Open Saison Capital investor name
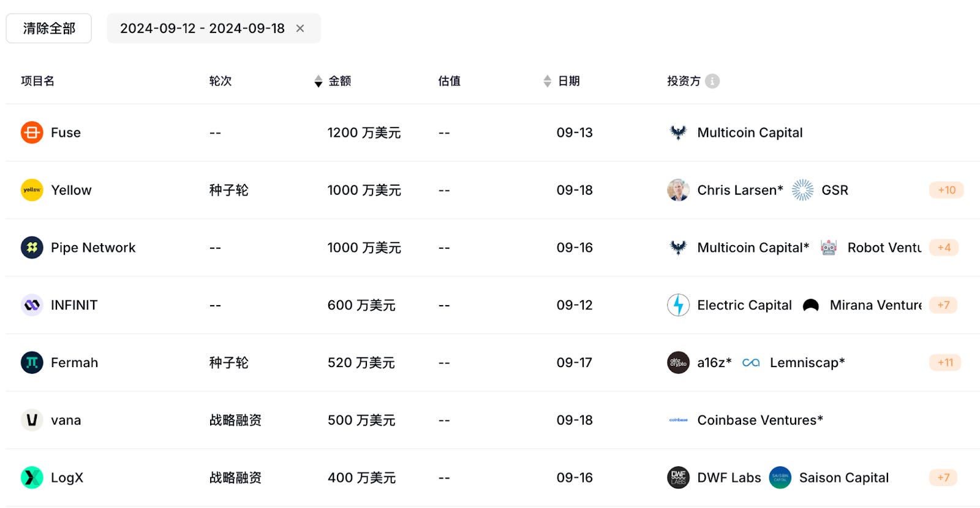The image size is (980, 508). point(843,478)
